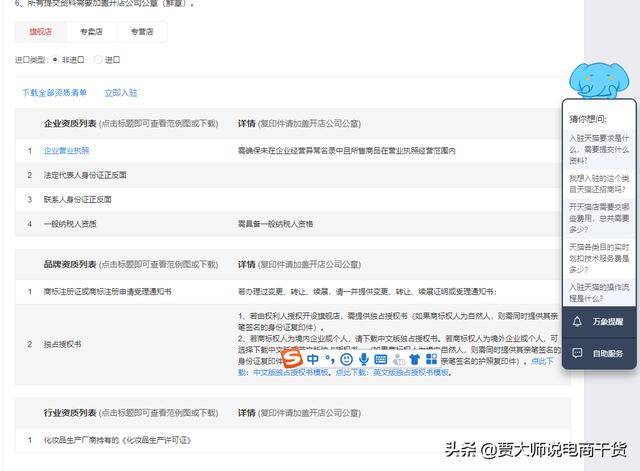Download 英文版独占授权书模板 link

(411, 372)
